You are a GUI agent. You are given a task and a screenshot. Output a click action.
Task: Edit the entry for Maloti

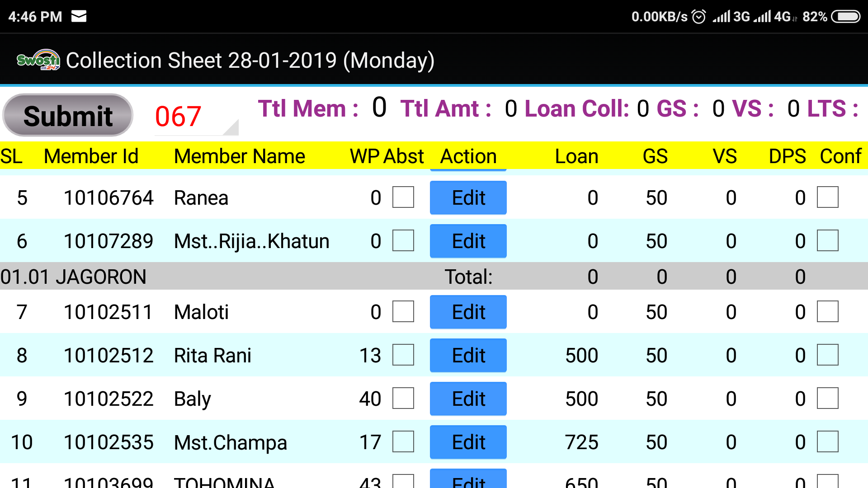(x=468, y=312)
